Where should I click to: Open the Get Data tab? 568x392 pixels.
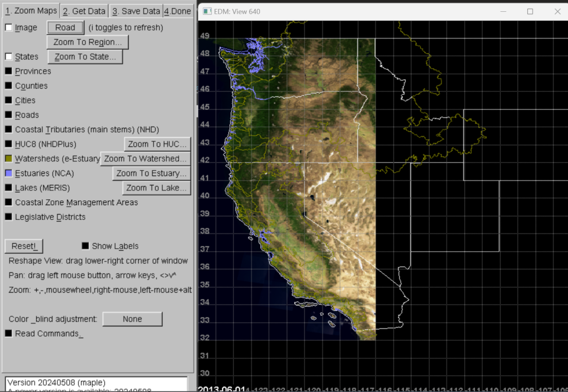coord(84,11)
